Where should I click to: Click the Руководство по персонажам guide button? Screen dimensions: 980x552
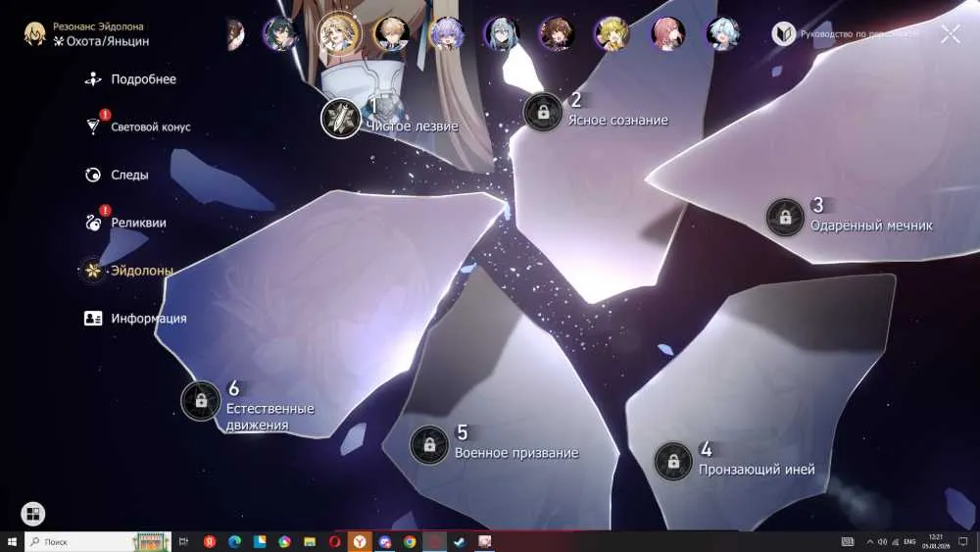pos(845,33)
